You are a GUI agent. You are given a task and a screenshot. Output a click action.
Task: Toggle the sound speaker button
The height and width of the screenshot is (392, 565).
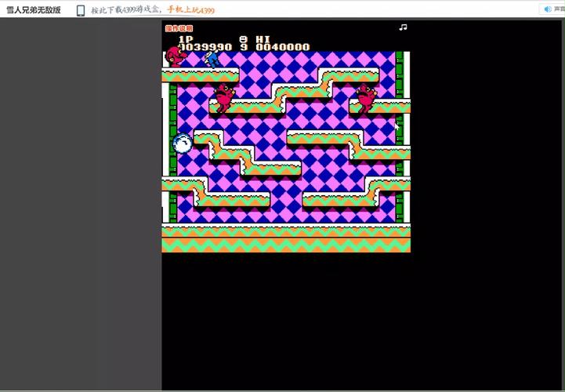(552, 9)
